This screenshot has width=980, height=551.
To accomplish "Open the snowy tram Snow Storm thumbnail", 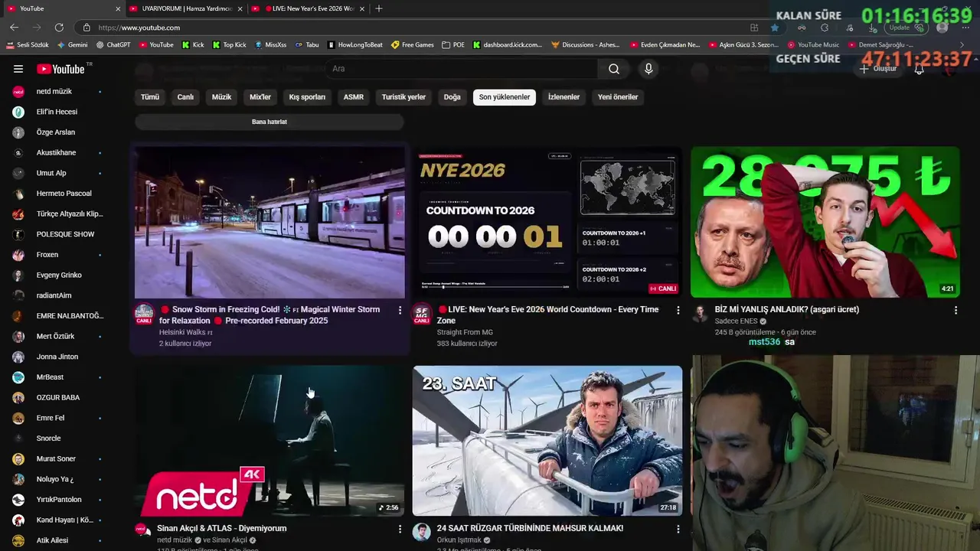I will click(269, 222).
